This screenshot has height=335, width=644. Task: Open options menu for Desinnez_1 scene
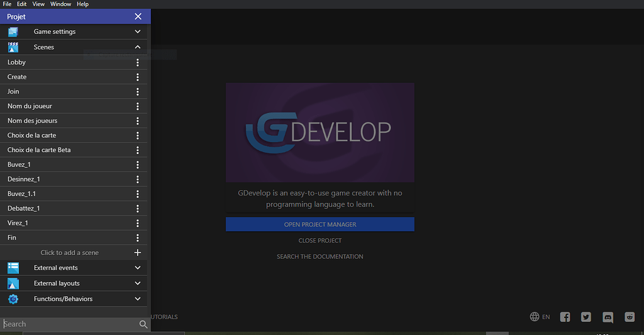point(138,179)
